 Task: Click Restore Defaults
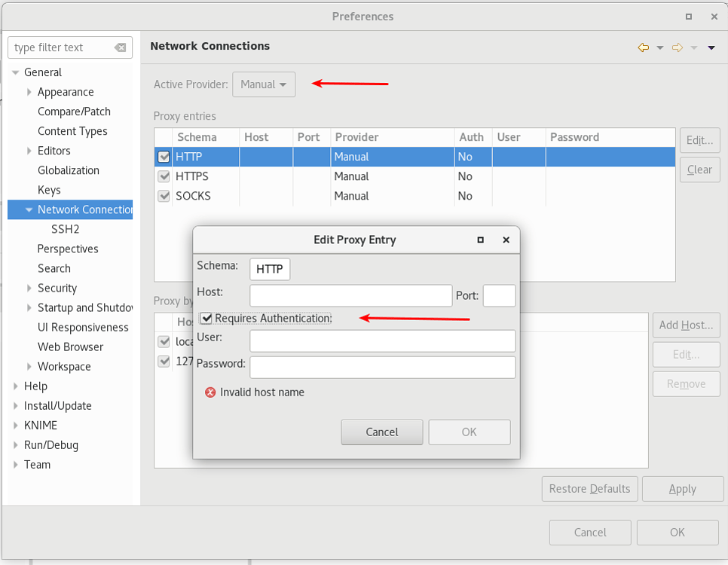589,488
